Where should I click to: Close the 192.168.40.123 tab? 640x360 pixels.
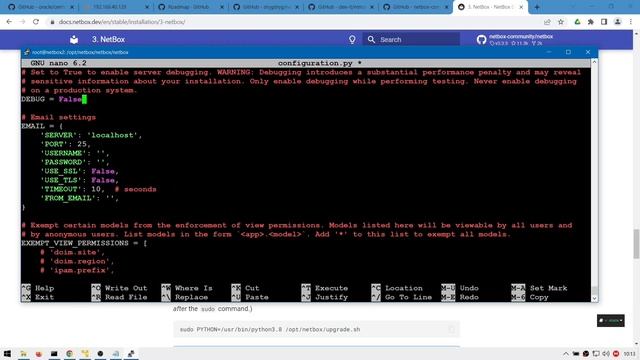pos(147,7)
